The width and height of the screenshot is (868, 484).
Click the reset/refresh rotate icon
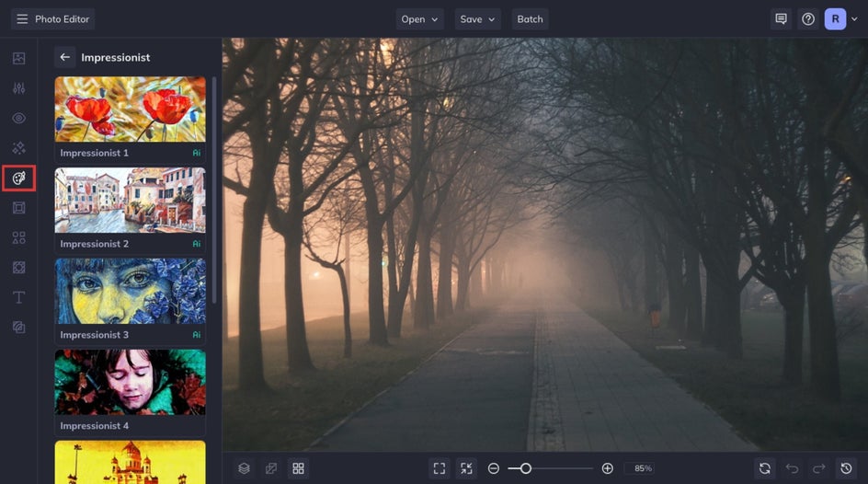coord(765,468)
